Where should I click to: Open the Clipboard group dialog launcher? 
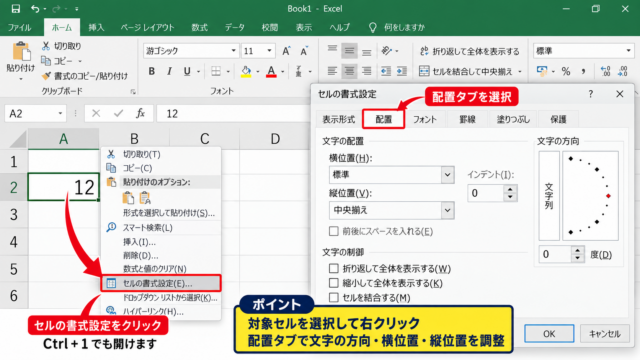tap(133, 92)
